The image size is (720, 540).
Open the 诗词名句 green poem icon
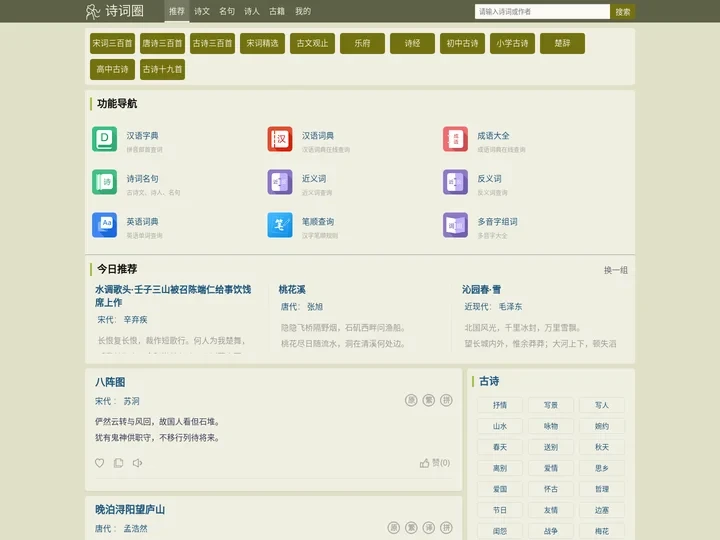coord(104,182)
